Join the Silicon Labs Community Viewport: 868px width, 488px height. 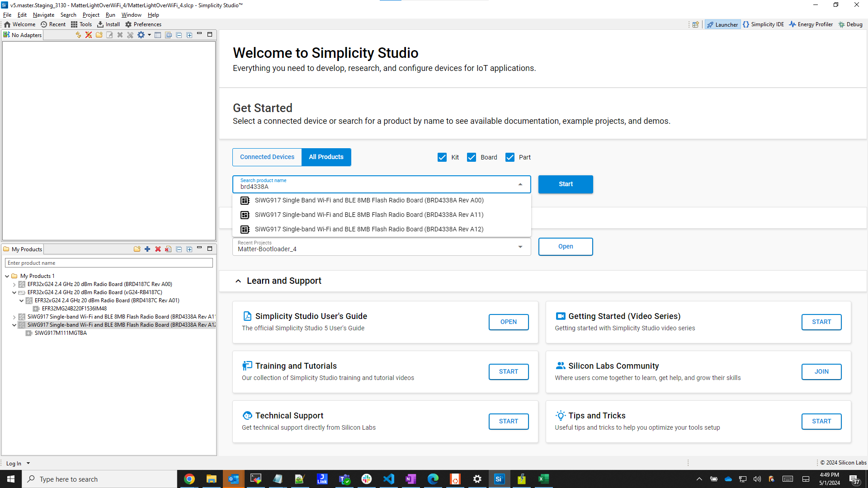[x=821, y=372]
